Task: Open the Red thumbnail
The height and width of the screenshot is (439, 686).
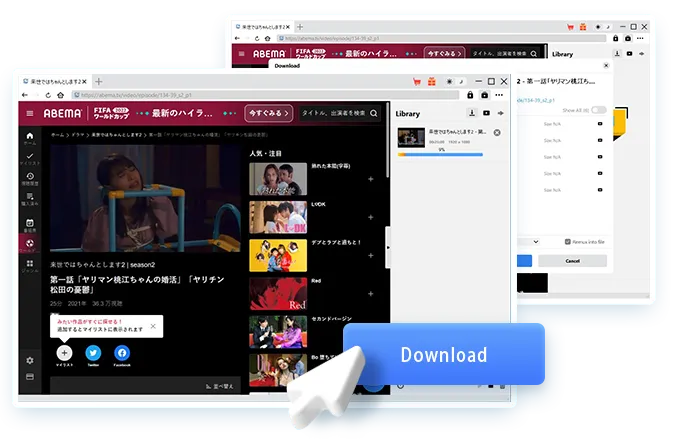Action: (278, 294)
